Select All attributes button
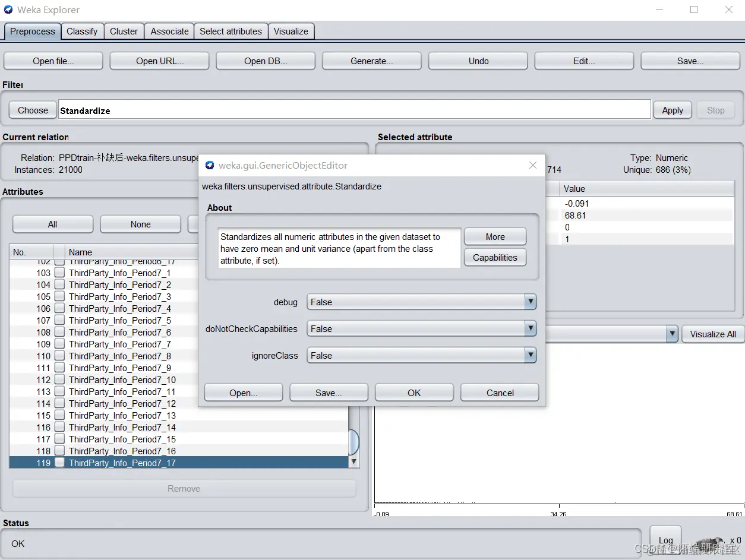Viewport: 745px width, 560px height. 53,224
